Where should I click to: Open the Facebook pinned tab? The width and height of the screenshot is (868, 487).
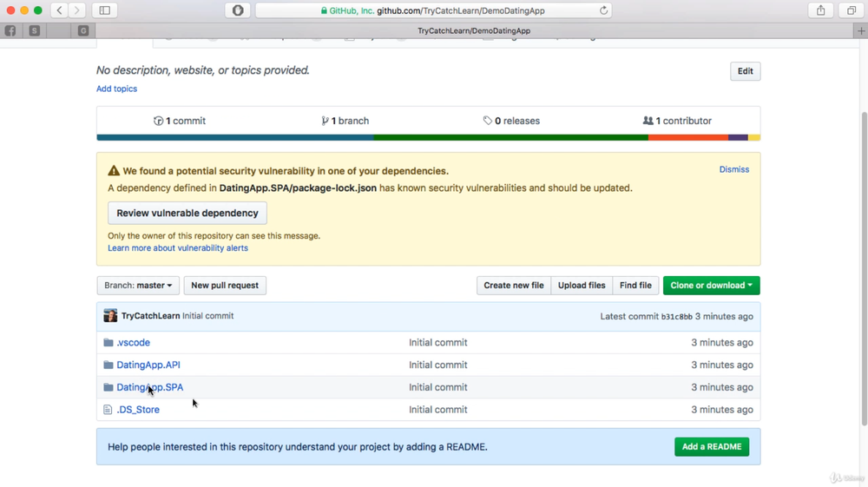(x=10, y=31)
